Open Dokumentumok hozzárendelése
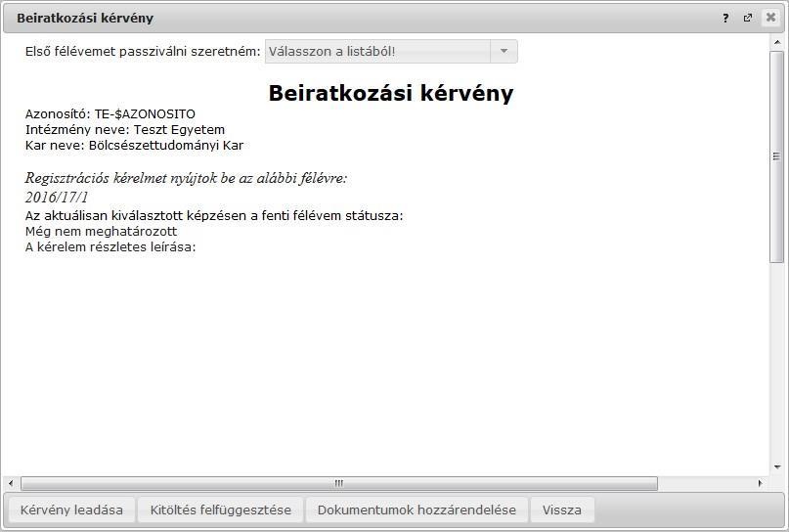 (416, 510)
